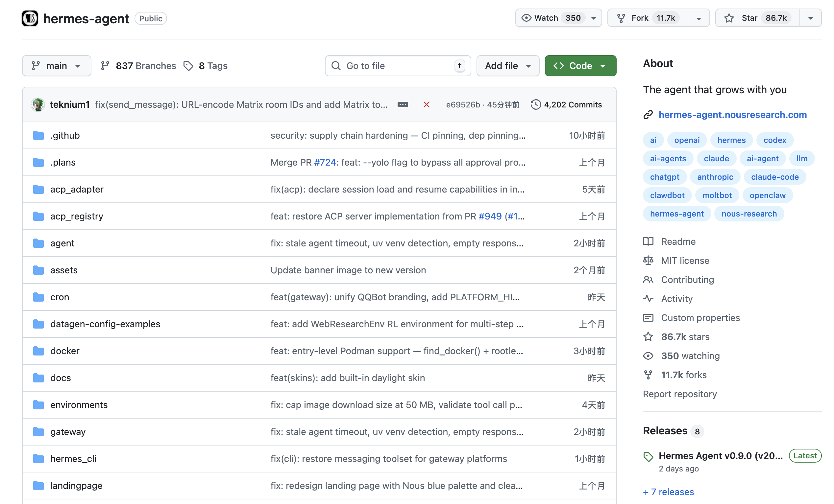Expand the Add file dropdown

(x=507, y=66)
